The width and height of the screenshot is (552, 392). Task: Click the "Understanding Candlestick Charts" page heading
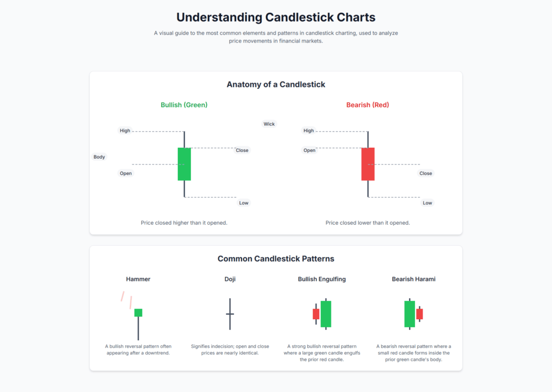point(276,18)
